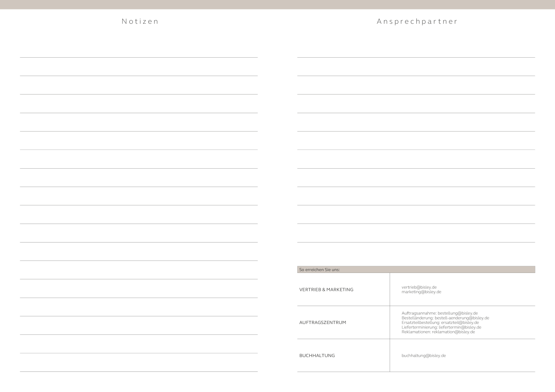Click the Reklamationen reklamation@bisley.de line
The height and width of the screenshot is (392, 555).
[x=438, y=332]
